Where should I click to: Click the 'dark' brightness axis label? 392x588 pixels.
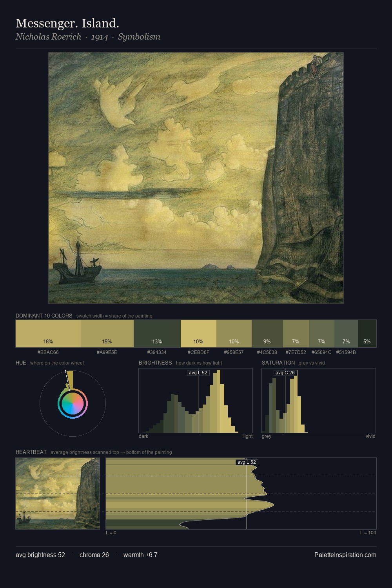[143, 436]
